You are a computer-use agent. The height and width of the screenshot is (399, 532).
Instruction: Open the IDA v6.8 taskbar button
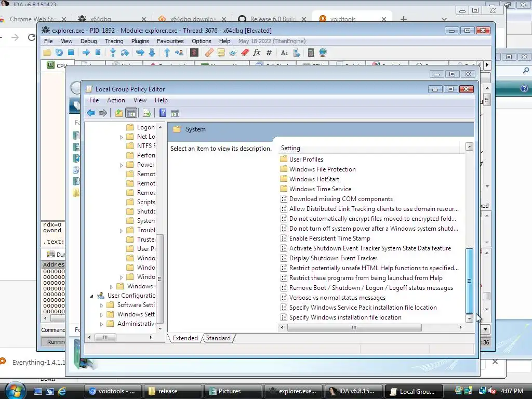point(353,391)
